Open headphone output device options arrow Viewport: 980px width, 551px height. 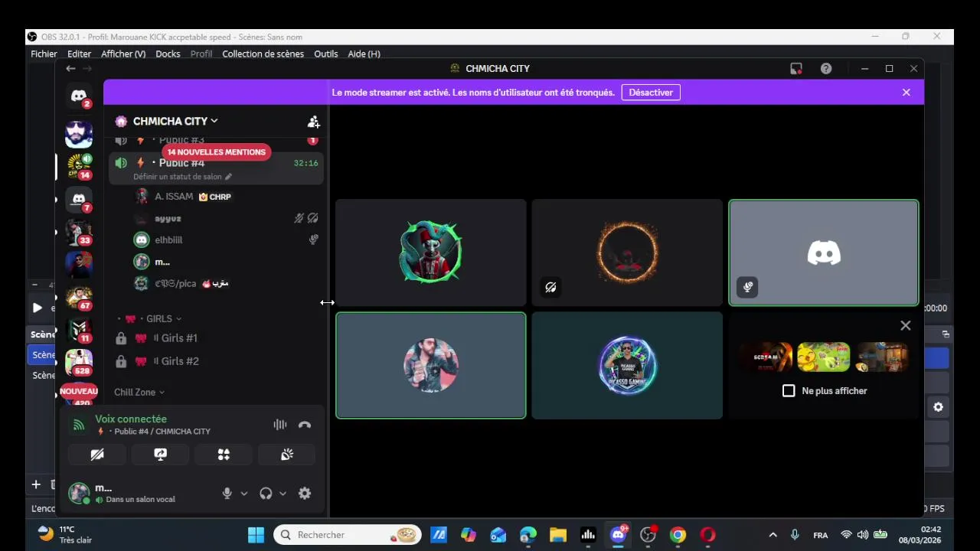coord(283,494)
